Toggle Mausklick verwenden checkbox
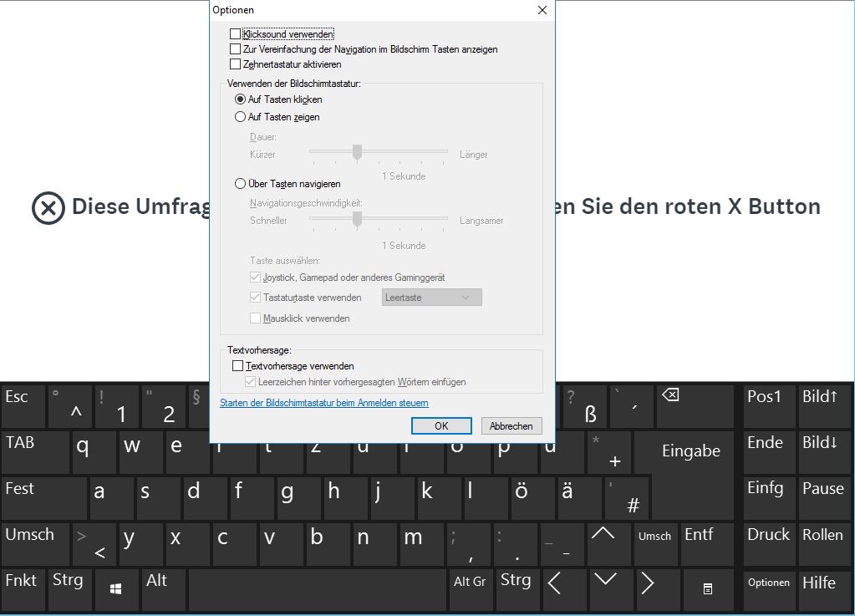This screenshot has height=616, width=855. coord(255,318)
